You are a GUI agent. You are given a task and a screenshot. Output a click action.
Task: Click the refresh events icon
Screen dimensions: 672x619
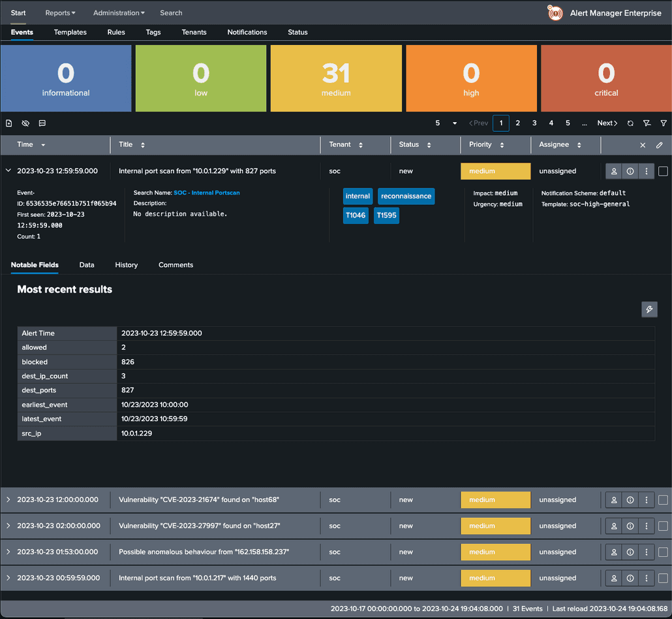pyautogui.click(x=630, y=123)
